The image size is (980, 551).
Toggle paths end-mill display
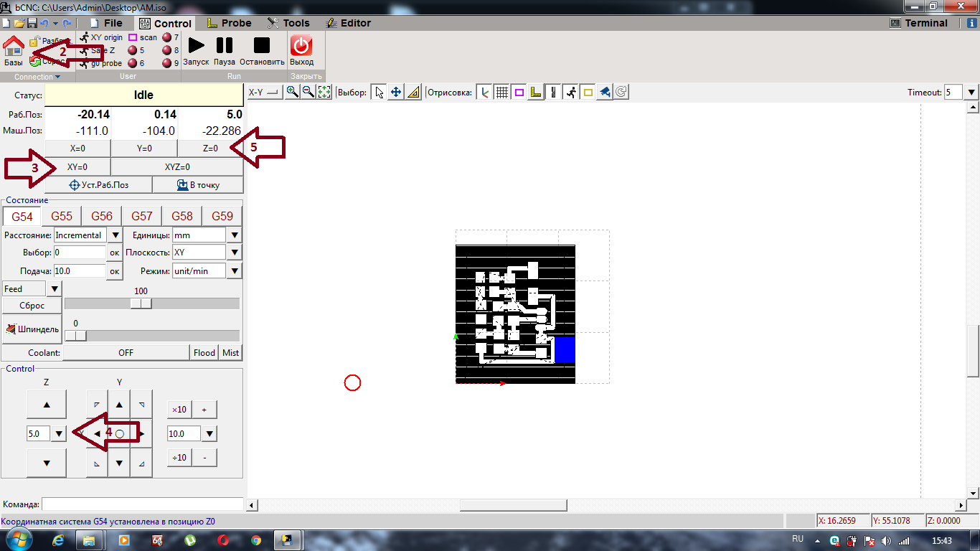[553, 92]
